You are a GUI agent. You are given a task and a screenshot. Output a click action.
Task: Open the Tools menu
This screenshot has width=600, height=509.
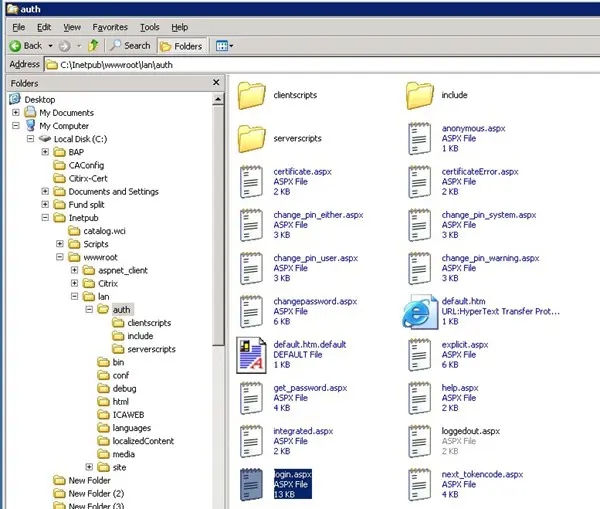pyautogui.click(x=150, y=27)
